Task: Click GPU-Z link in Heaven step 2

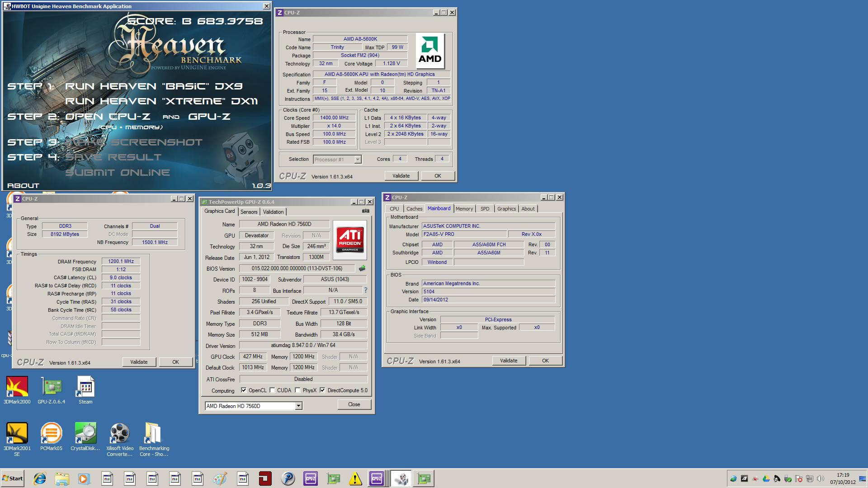Action: point(209,117)
